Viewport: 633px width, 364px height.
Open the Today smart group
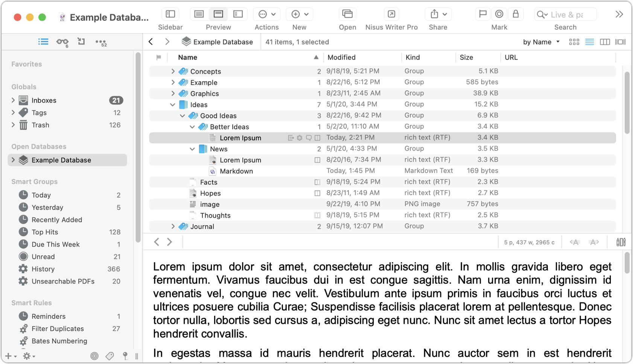67,195
